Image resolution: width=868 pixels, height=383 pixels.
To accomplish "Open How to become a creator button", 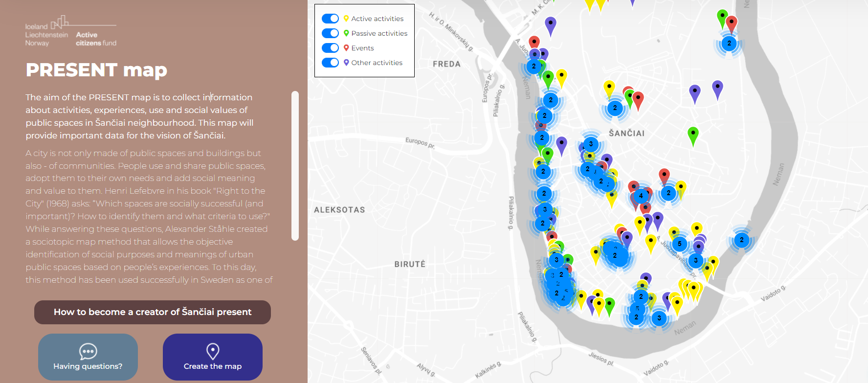I will pos(153,312).
